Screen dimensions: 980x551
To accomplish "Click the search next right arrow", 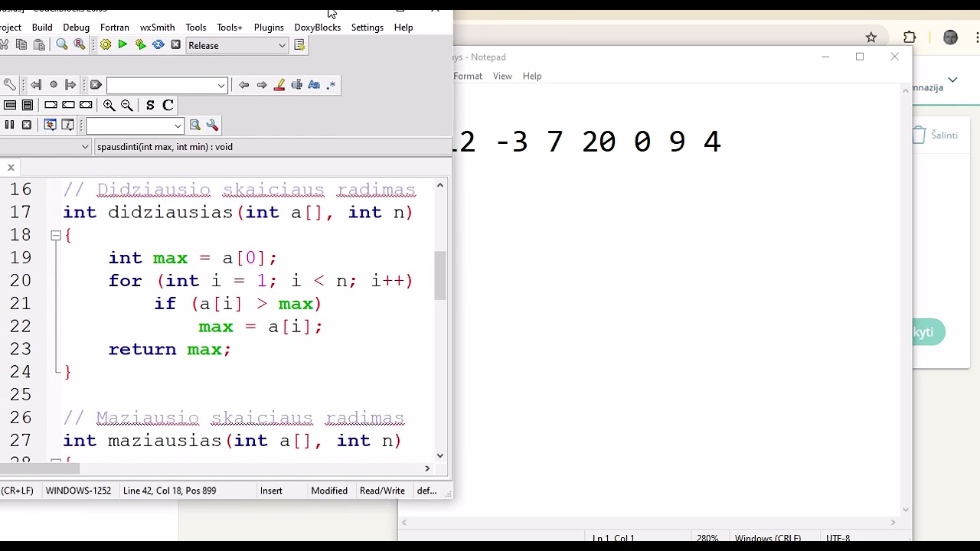I will coord(262,85).
